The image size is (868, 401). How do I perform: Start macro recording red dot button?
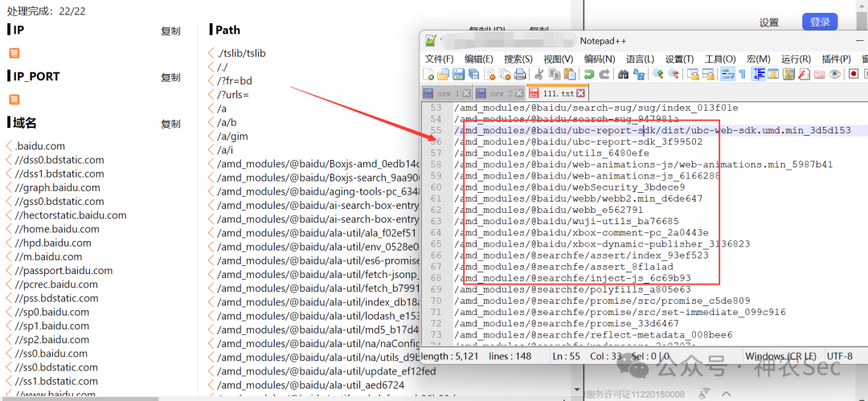(854, 74)
